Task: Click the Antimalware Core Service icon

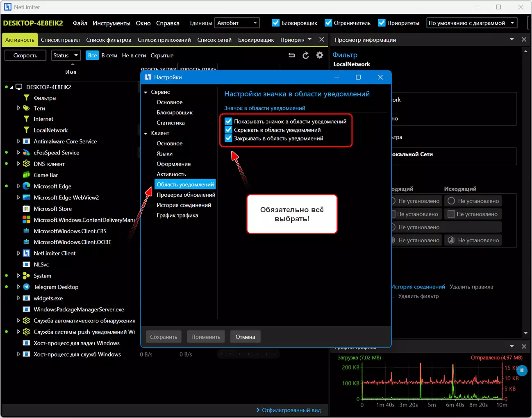Action: coord(27,141)
